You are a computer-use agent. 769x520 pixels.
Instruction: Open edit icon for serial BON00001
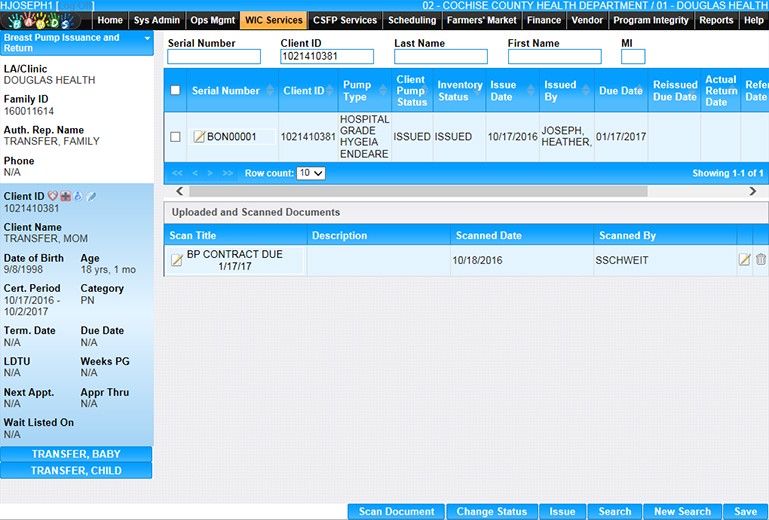pyautogui.click(x=199, y=137)
